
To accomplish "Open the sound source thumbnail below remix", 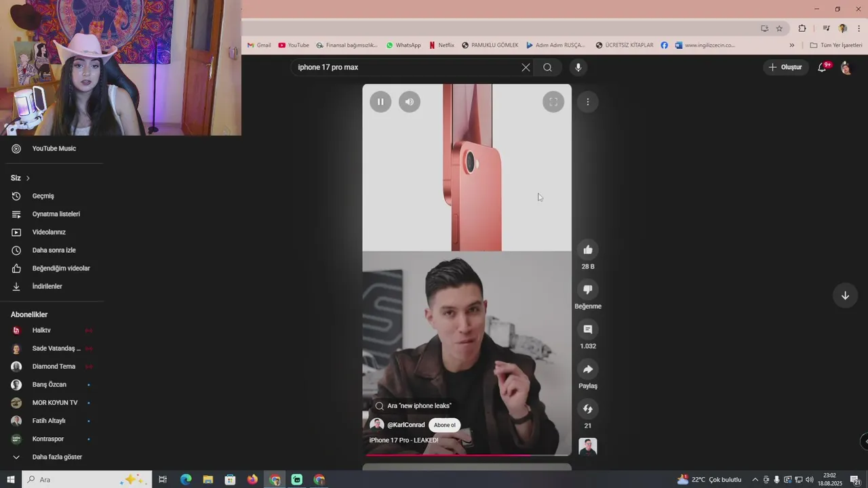I will [x=588, y=447].
